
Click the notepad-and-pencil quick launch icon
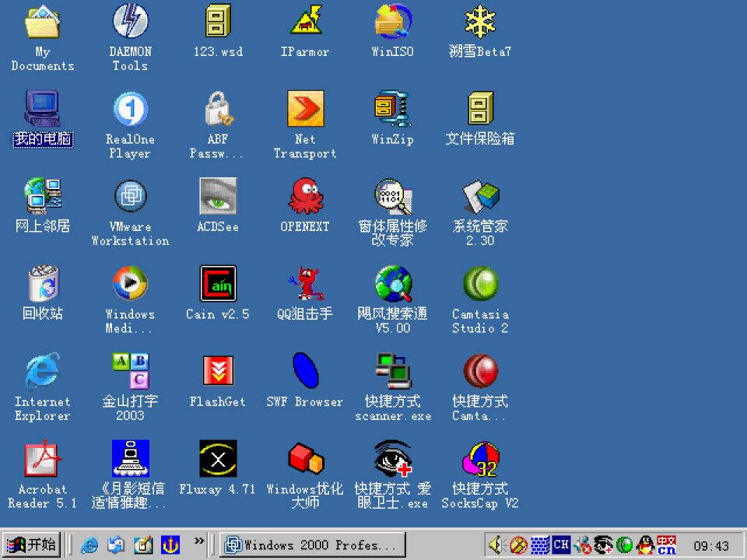click(143, 545)
